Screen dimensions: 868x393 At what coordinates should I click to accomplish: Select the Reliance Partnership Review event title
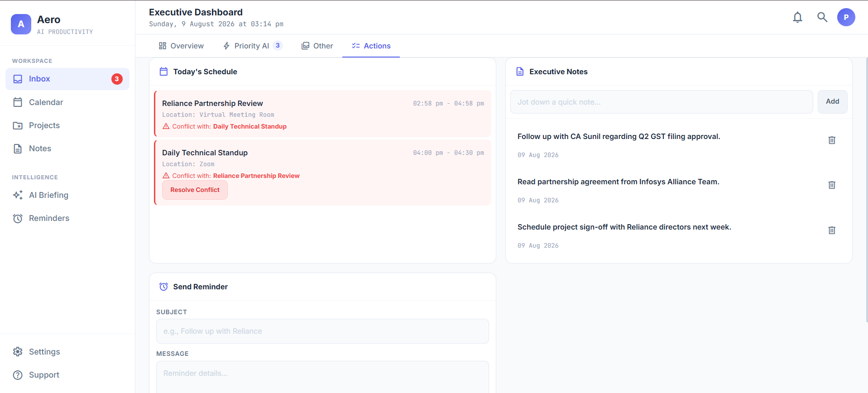[x=212, y=103]
